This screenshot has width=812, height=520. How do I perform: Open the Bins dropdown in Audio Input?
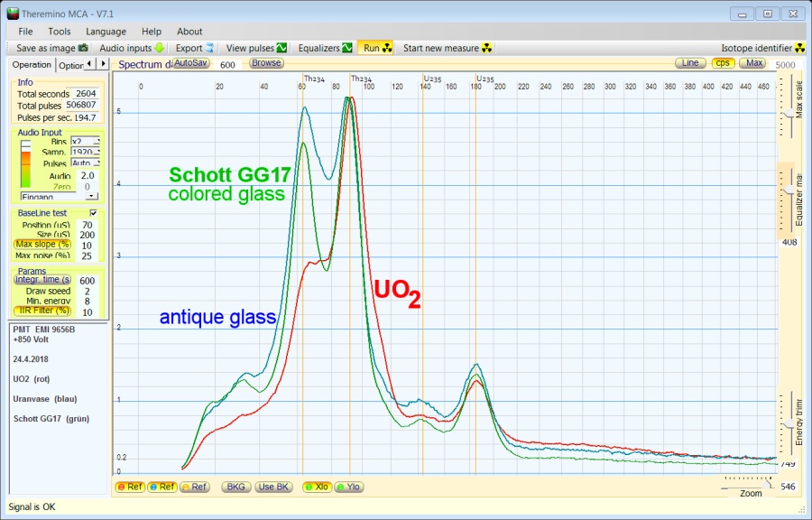[96, 142]
